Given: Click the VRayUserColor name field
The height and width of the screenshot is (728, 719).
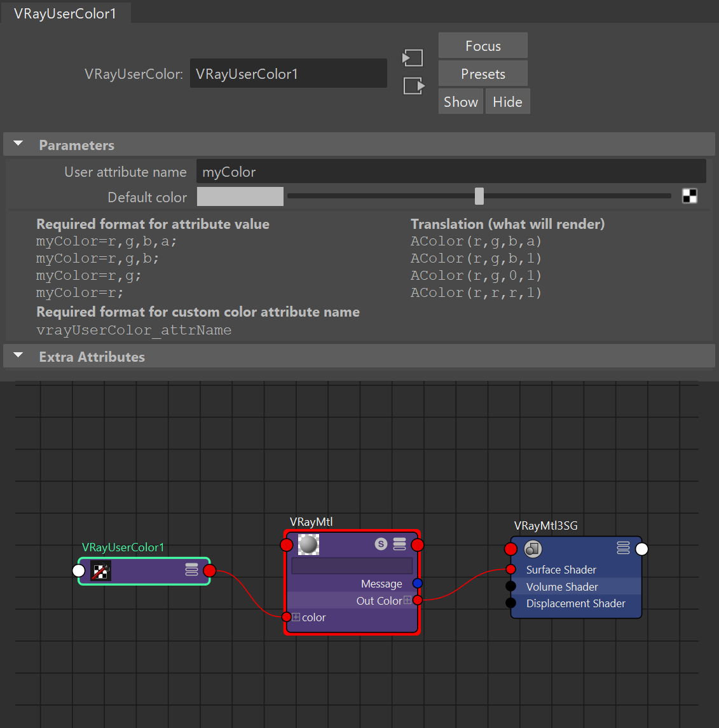Looking at the screenshot, I should click(x=288, y=73).
